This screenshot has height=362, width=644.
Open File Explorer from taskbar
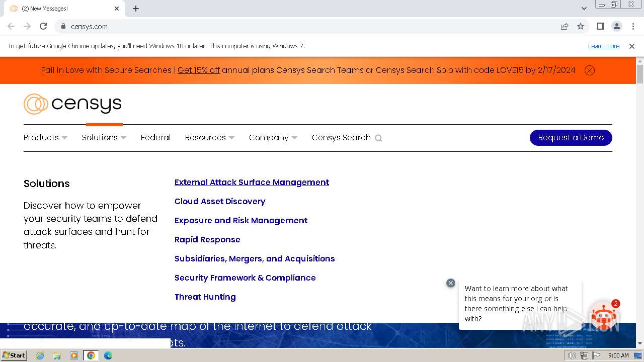(x=57, y=355)
